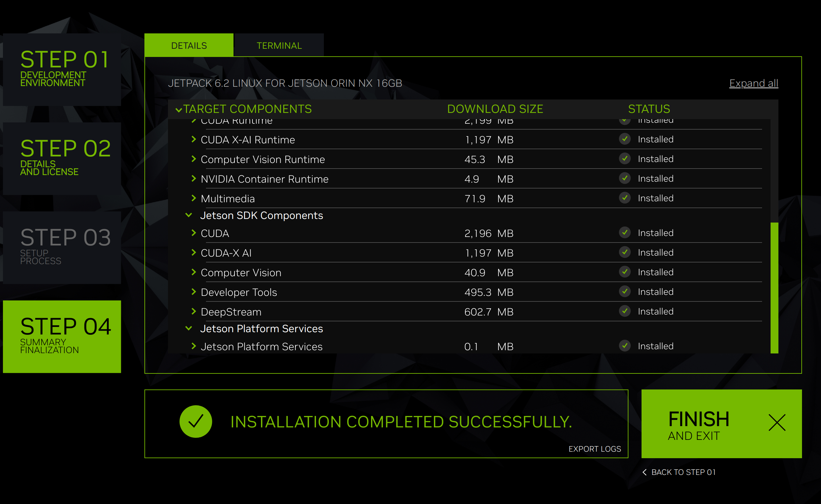Expand the Computer Vision Runtime row
The width and height of the screenshot is (821, 504).
click(x=194, y=159)
